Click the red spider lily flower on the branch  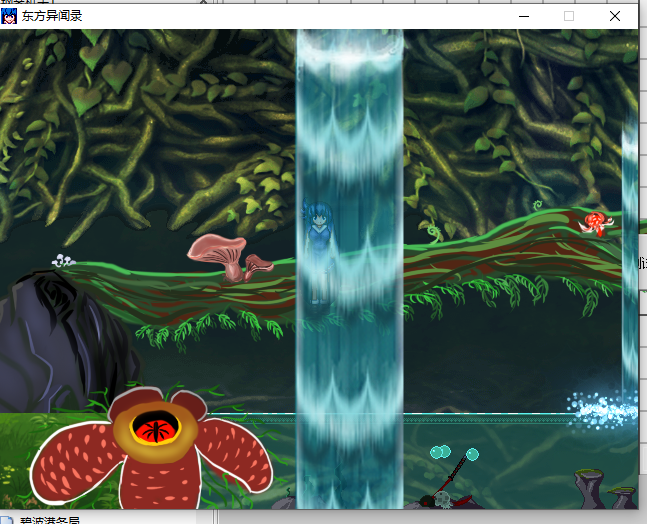(x=597, y=224)
